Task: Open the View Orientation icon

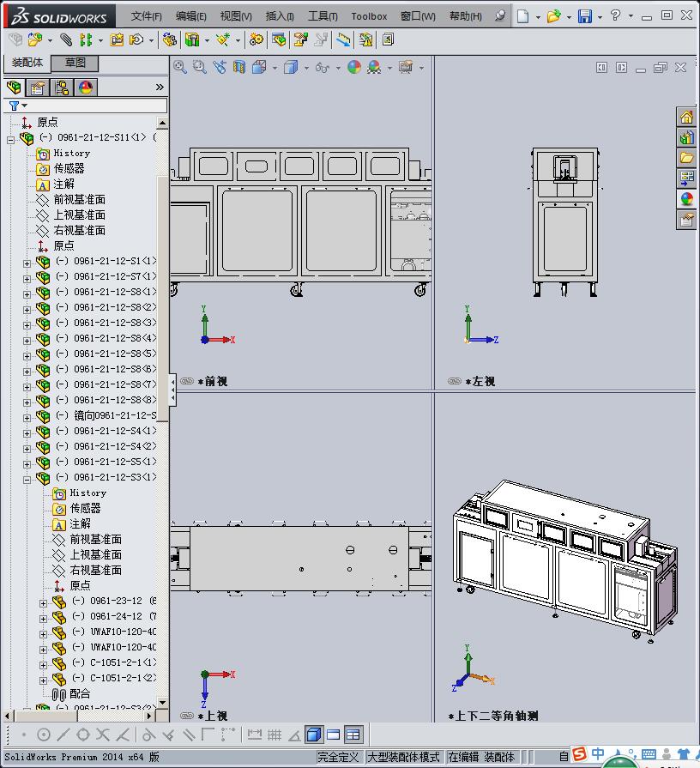Action: pos(259,67)
